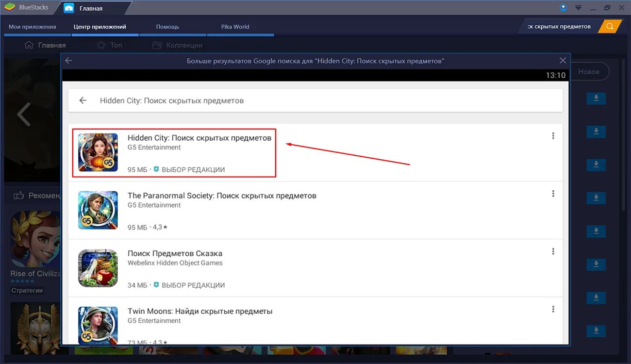Switch to Мои приложения tab
Viewport: 631px width, 364px height.
(x=33, y=27)
